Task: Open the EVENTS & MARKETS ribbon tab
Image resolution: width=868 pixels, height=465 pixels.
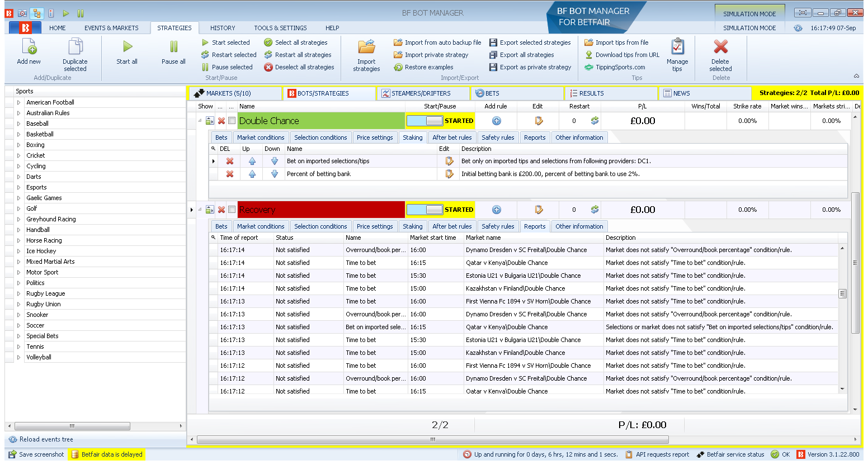Action: [111, 28]
